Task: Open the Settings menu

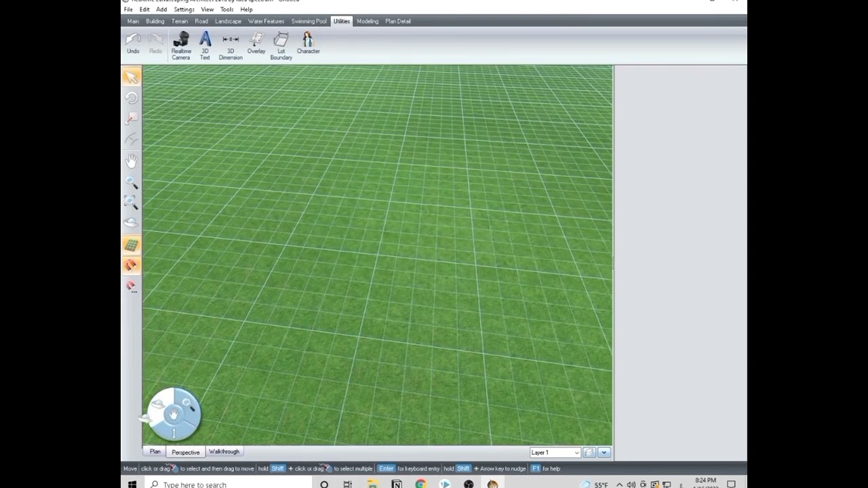Action: coord(184,9)
